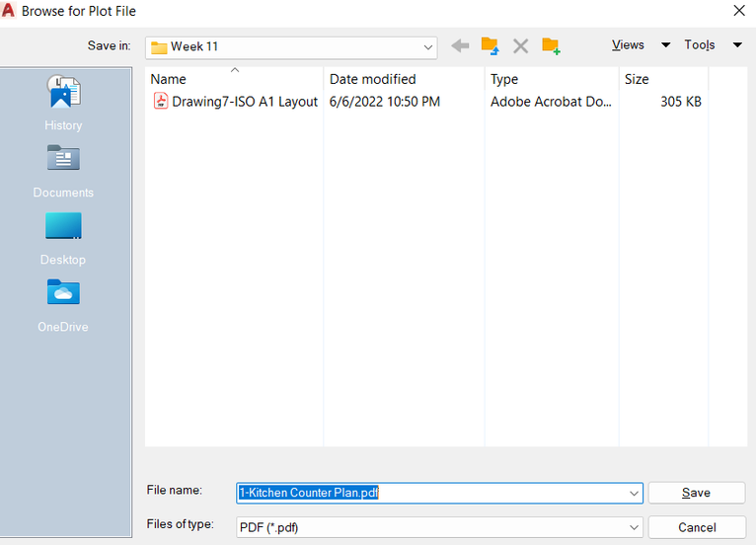
Task: Open the OneDrive location in sidebar
Action: (63, 306)
